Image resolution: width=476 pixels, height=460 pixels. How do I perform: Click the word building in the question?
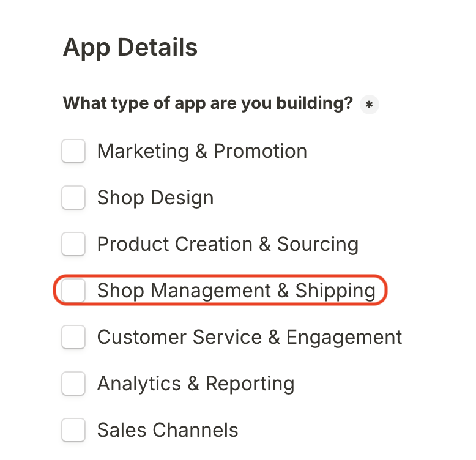tap(313, 103)
